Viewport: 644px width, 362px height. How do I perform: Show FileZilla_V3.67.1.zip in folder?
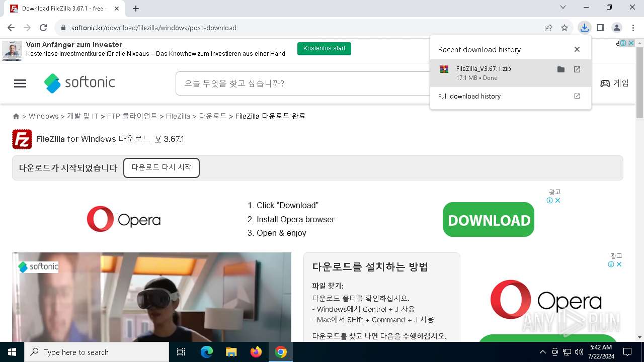(561, 69)
